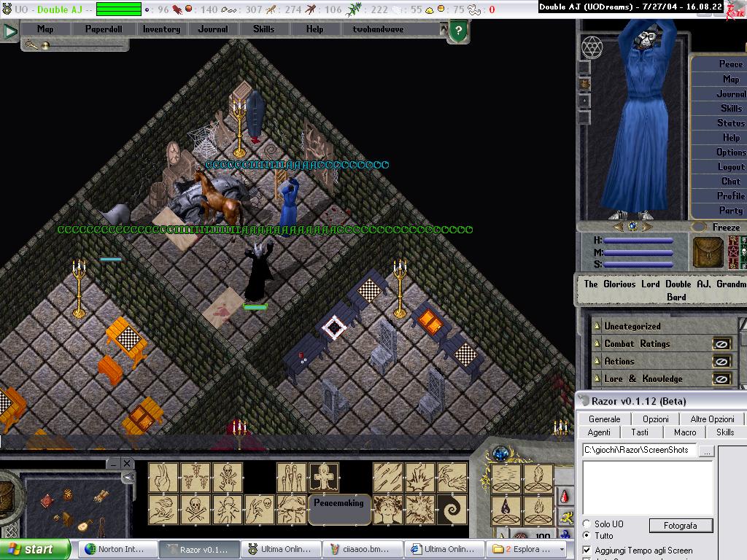Screen dimensions: 747x560
Task: Click the H health bar on the status
Action: (638, 241)
